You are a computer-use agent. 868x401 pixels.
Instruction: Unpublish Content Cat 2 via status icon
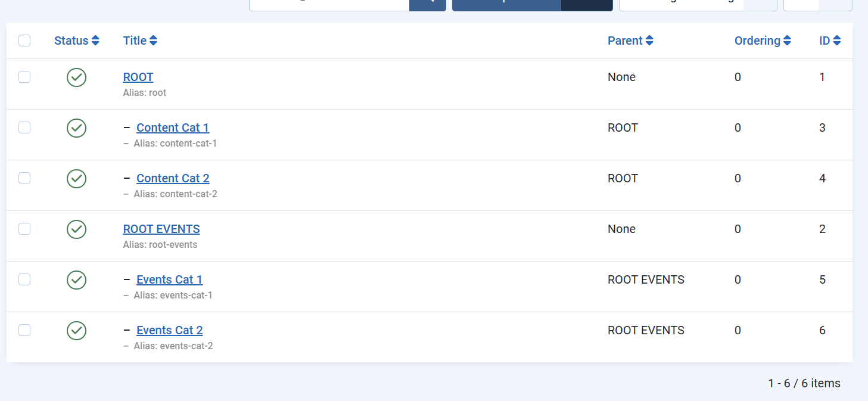pyautogui.click(x=76, y=179)
